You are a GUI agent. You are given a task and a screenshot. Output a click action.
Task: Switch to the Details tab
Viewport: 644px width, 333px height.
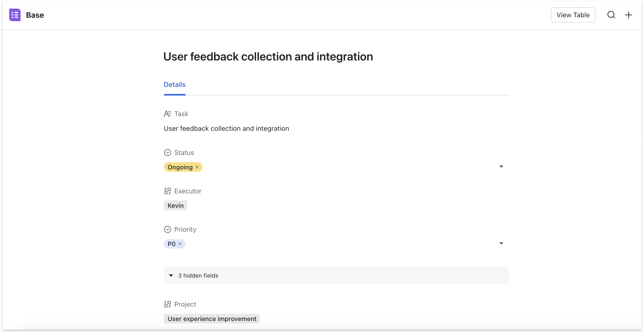(175, 85)
